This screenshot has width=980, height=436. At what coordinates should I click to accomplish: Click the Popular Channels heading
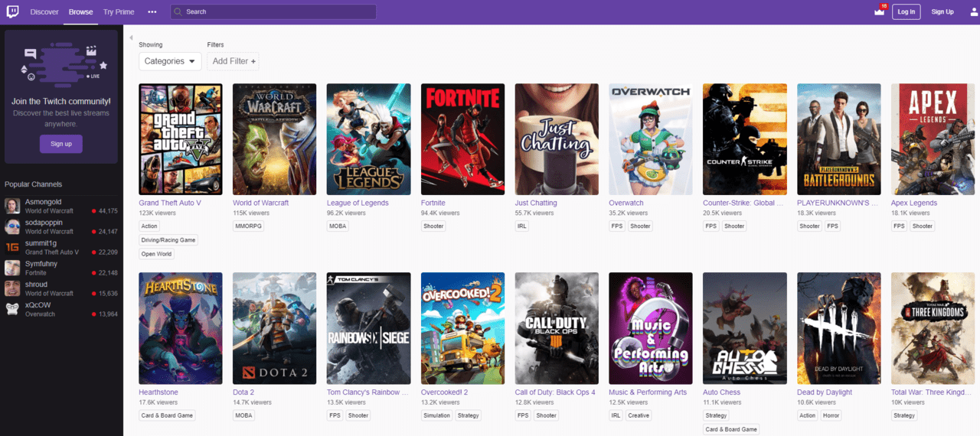coord(34,184)
